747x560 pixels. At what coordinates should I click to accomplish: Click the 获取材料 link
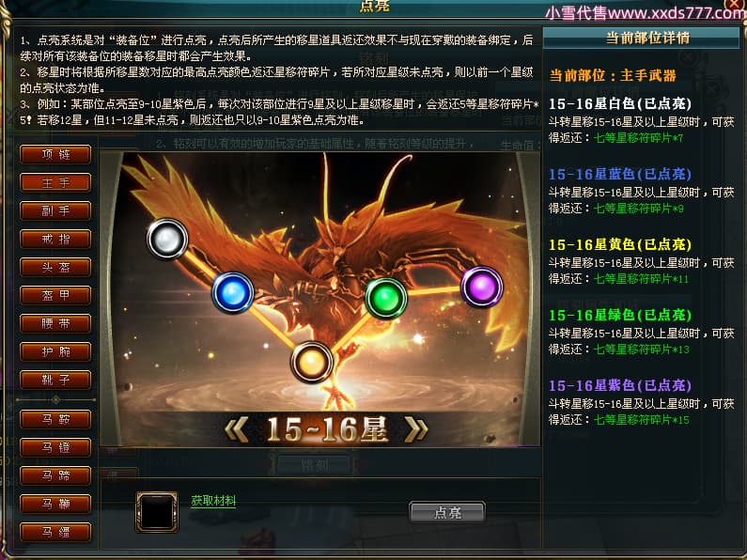213,501
